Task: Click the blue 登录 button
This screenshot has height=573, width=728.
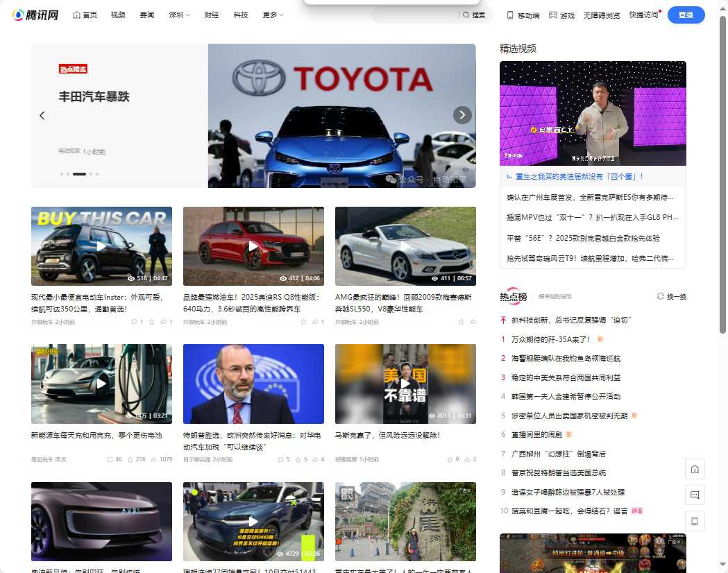Action: [x=686, y=15]
